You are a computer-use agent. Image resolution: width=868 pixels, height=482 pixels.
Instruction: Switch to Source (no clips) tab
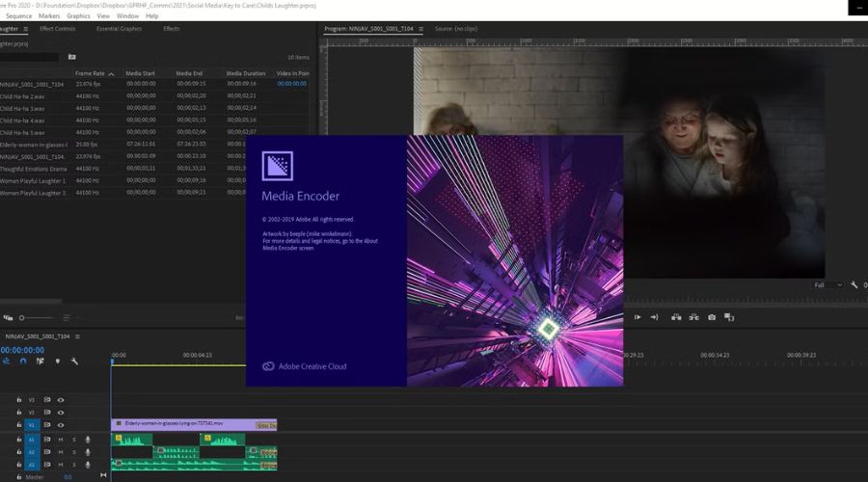pos(456,29)
